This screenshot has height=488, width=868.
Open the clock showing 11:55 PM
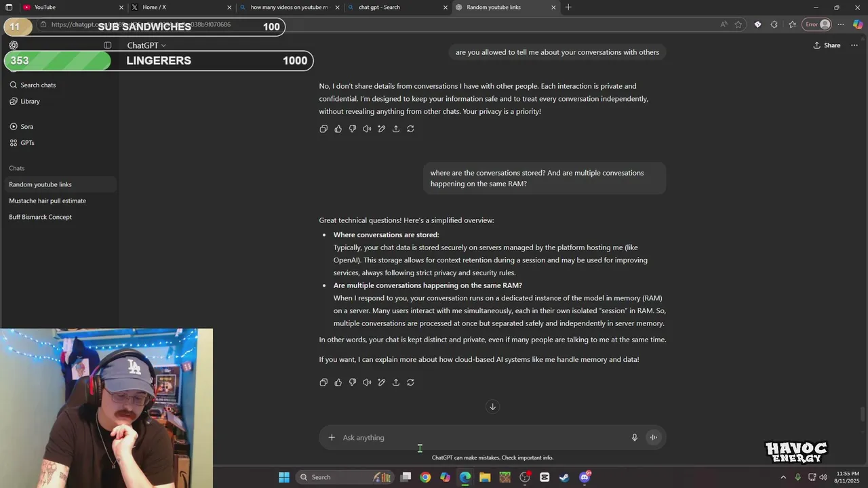[848, 477]
